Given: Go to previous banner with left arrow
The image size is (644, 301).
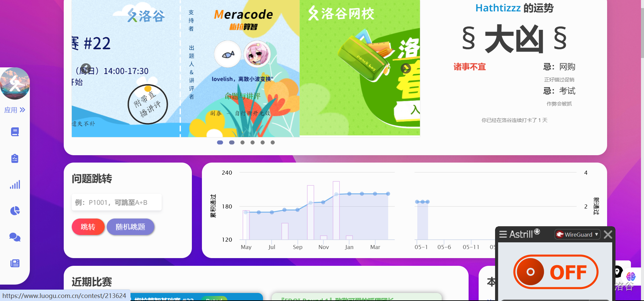Looking at the screenshot, I should click(x=86, y=68).
